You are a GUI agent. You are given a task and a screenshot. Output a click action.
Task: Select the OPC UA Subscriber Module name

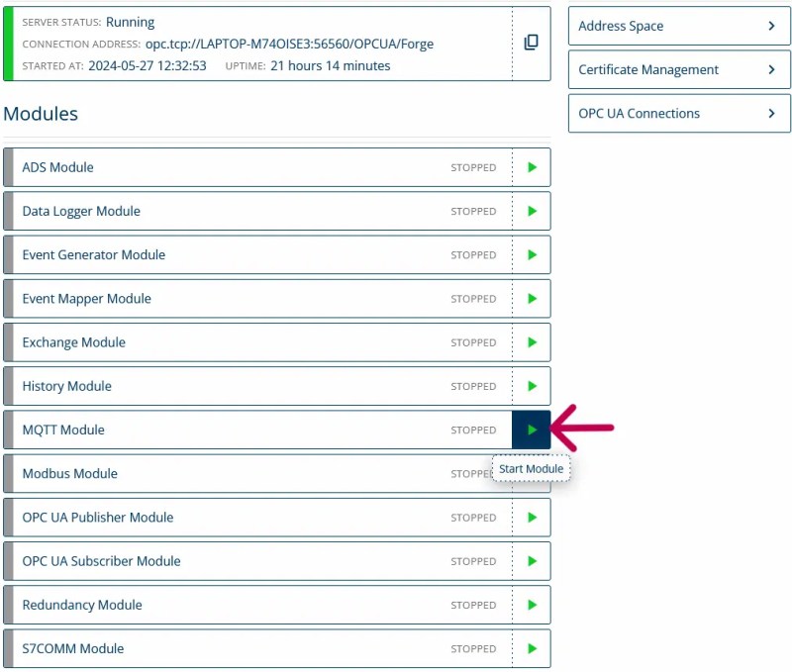coord(101,561)
